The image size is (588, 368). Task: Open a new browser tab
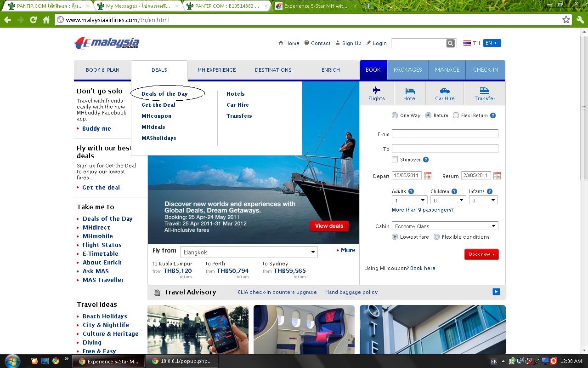click(x=368, y=6)
